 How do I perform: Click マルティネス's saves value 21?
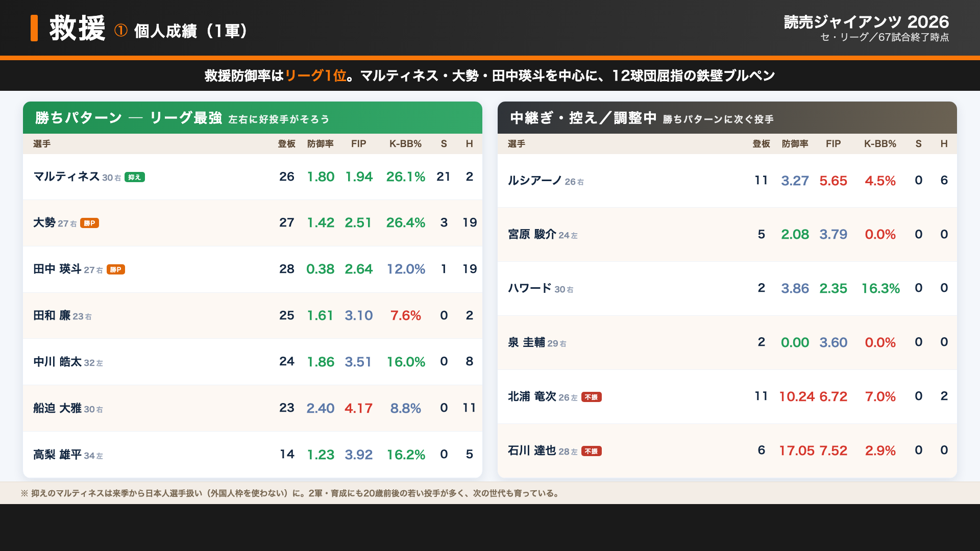444,177
